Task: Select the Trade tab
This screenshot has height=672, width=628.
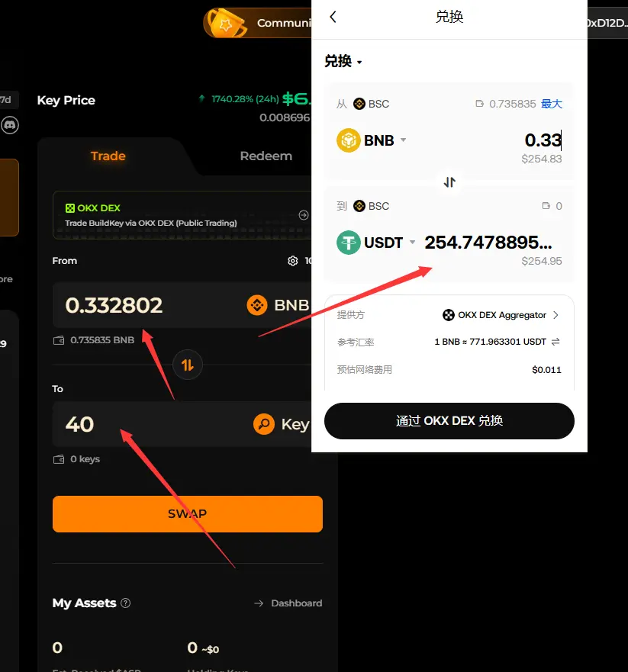Action: [x=108, y=156]
